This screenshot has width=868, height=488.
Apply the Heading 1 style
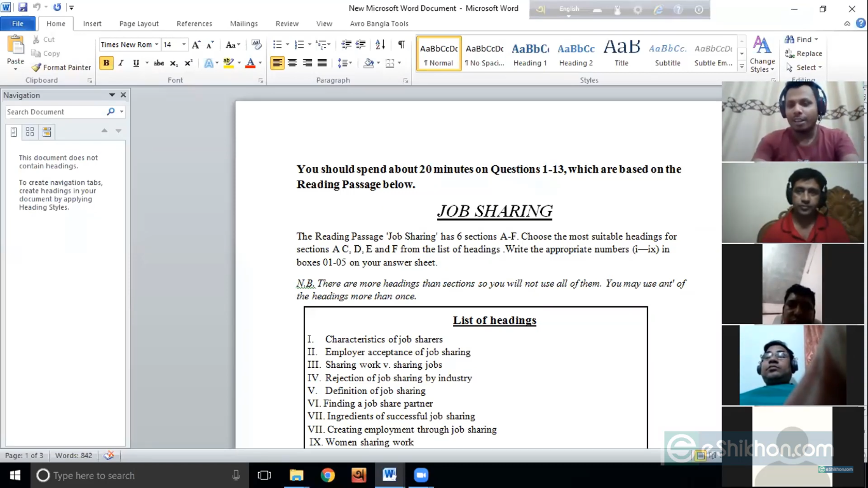tap(530, 53)
